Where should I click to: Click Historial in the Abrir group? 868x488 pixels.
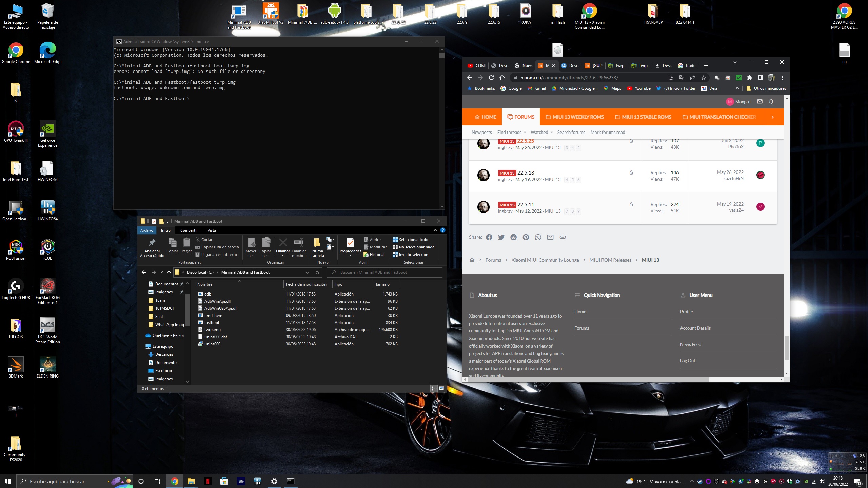(374, 255)
